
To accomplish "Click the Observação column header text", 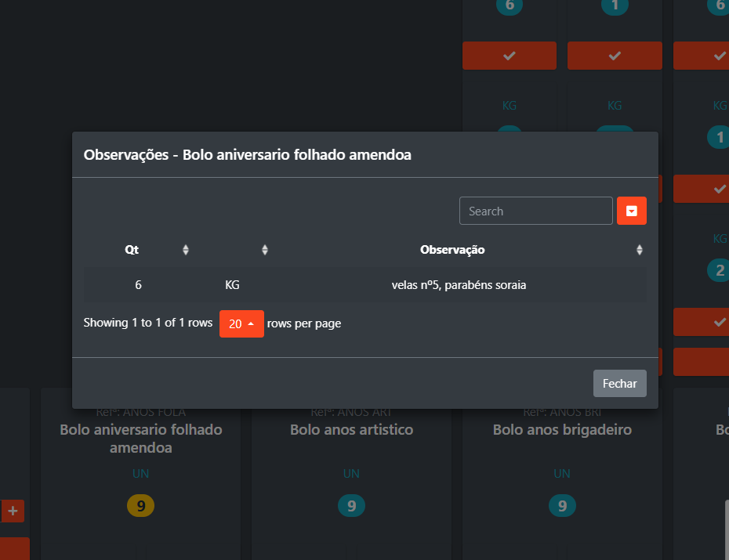I will [x=452, y=250].
